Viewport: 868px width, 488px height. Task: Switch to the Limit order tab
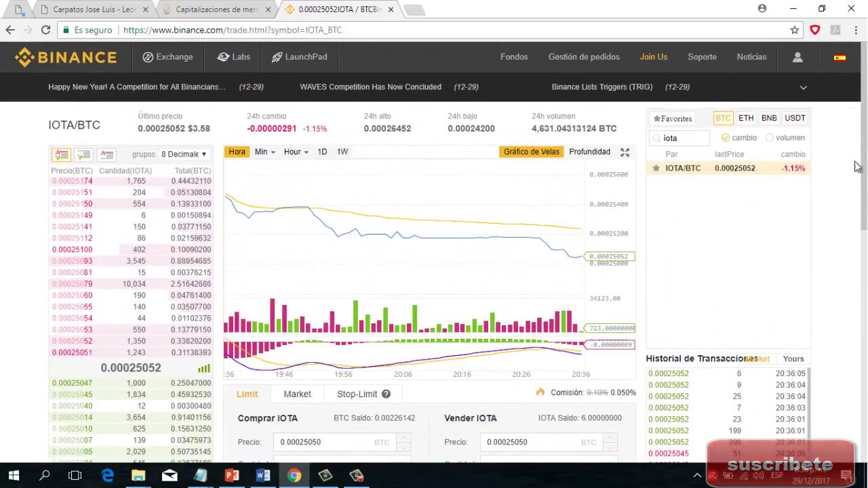click(247, 394)
